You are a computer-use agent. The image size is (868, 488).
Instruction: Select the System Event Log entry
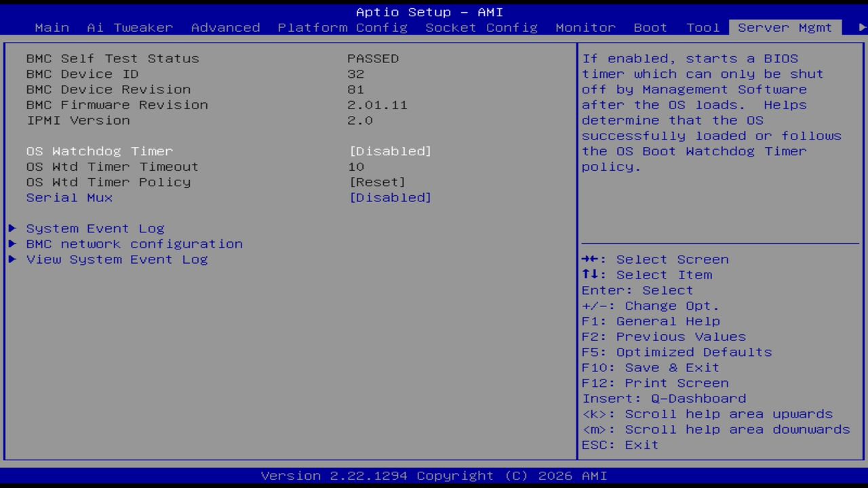coord(95,228)
